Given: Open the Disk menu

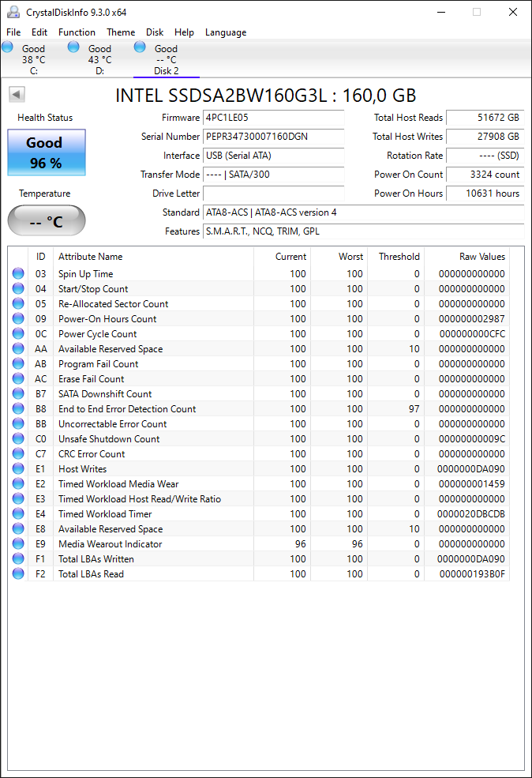Looking at the screenshot, I should [155, 32].
